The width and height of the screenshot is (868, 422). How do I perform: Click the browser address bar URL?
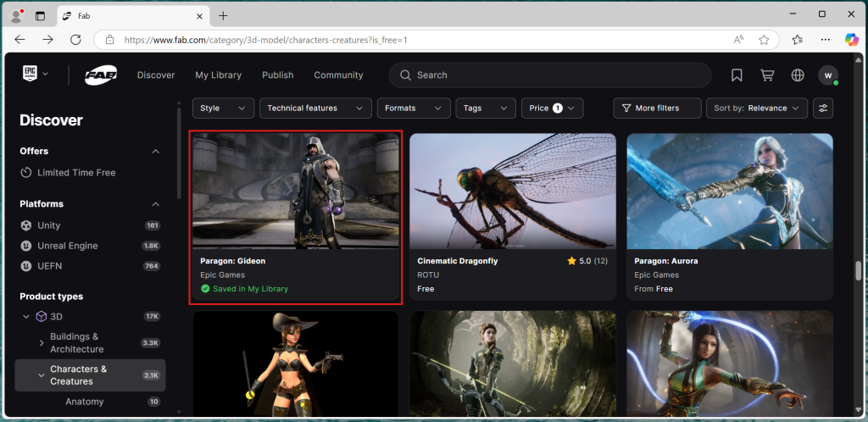tap(265, 40)
